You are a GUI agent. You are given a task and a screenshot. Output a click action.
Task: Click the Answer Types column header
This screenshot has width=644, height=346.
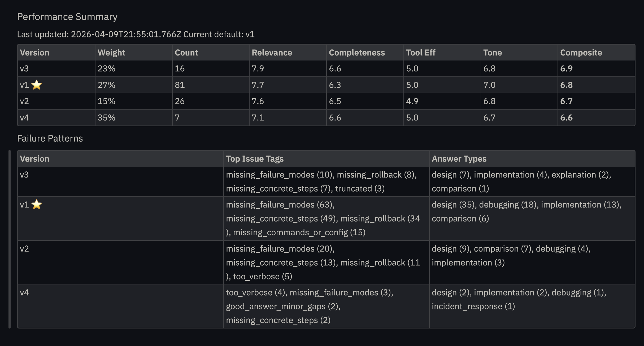coord(459,159)
